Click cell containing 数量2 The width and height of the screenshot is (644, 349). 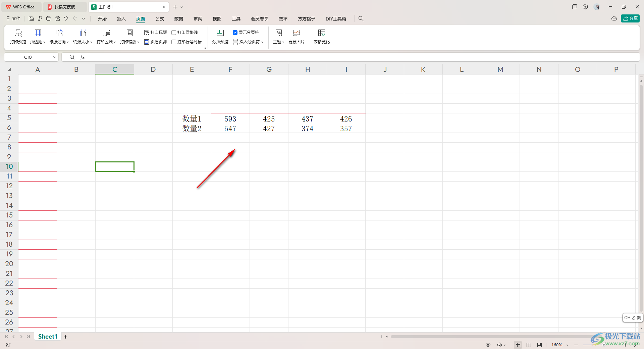point(192,128)
